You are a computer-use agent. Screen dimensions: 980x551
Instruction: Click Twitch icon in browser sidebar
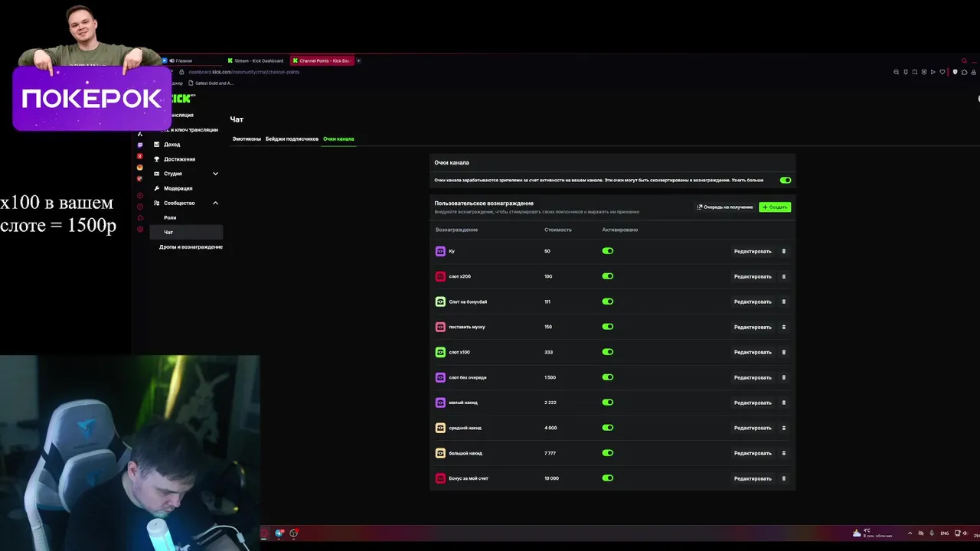pos(139,145)
